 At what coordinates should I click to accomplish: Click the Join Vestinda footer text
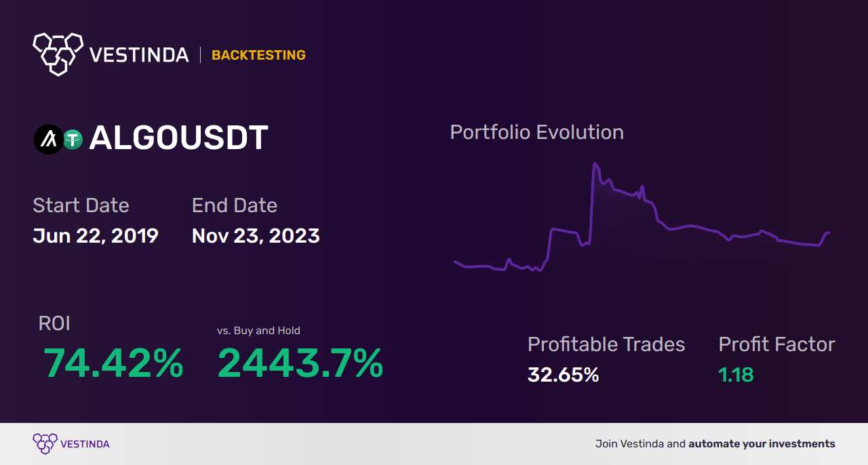631,444
